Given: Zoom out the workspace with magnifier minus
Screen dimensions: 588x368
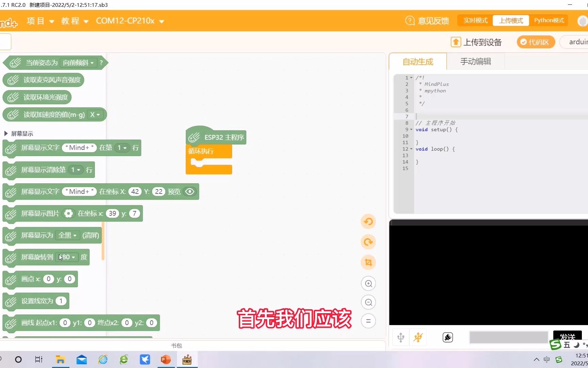Looking at the screenshot, I should [368, 302].
